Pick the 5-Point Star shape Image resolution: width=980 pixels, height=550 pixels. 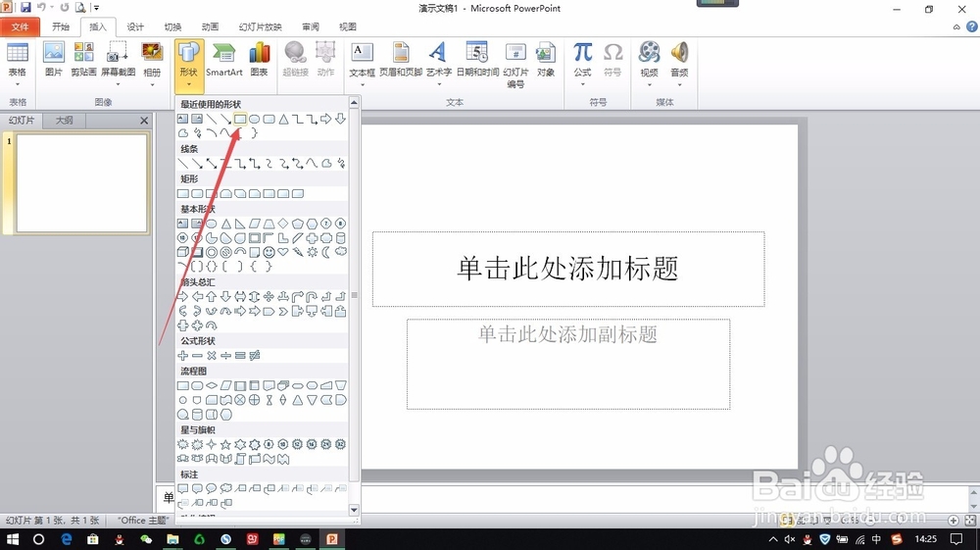(225, 444)
